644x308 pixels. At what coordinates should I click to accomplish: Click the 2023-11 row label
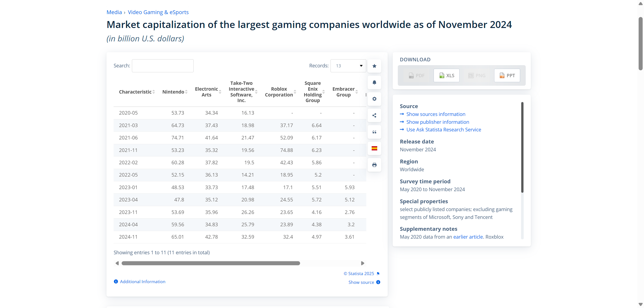(x=128, y=212)
